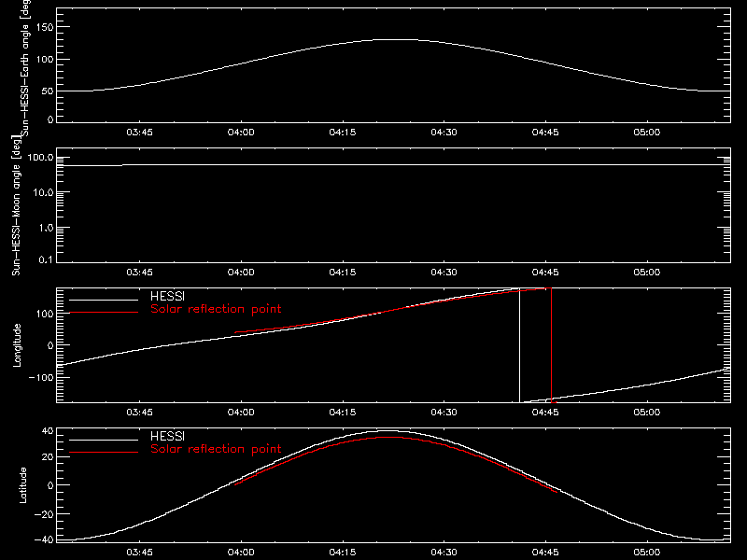Click 04:30 label under Latitude plot

coord(444,552)
